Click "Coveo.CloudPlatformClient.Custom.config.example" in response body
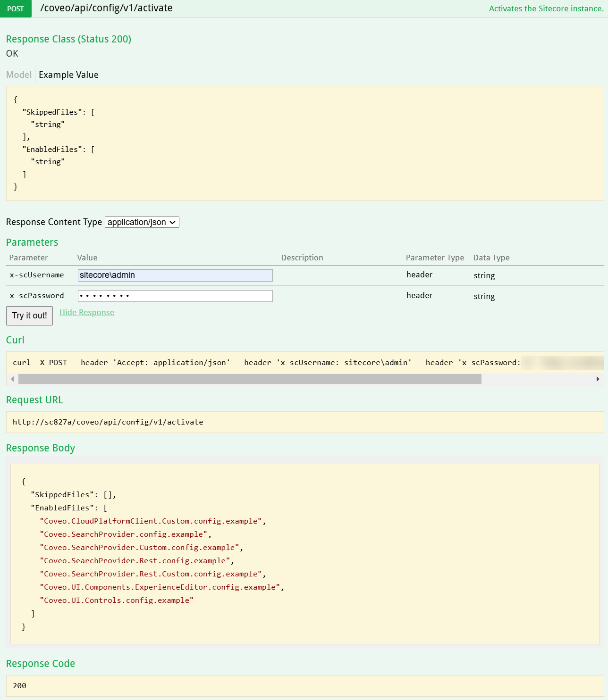Viewport: 608px width, 700px height. (151, 521)
